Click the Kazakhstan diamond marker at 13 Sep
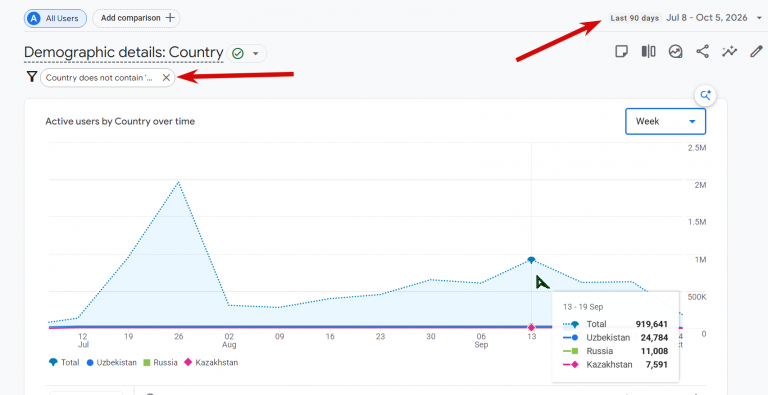Viewport: 768px width, 395px height. (x=531, y=327)
